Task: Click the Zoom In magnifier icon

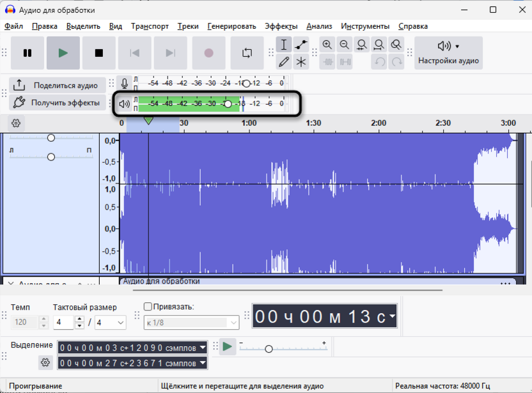Action: (x=327, y=45)
